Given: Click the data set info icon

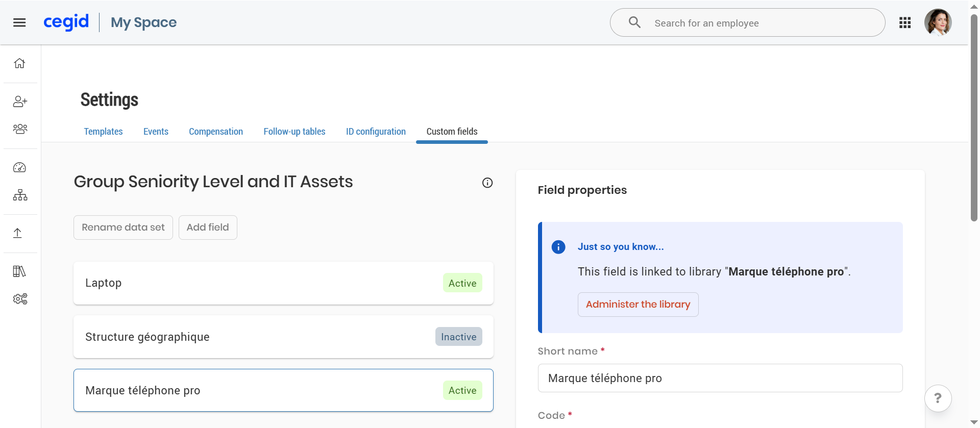Looking at the screenshot, I should click(487, 183).
